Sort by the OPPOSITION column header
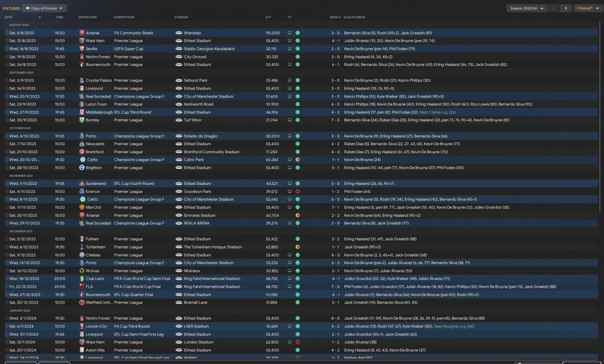Screen dimensions: 604x364 click(x=88, y=17)
